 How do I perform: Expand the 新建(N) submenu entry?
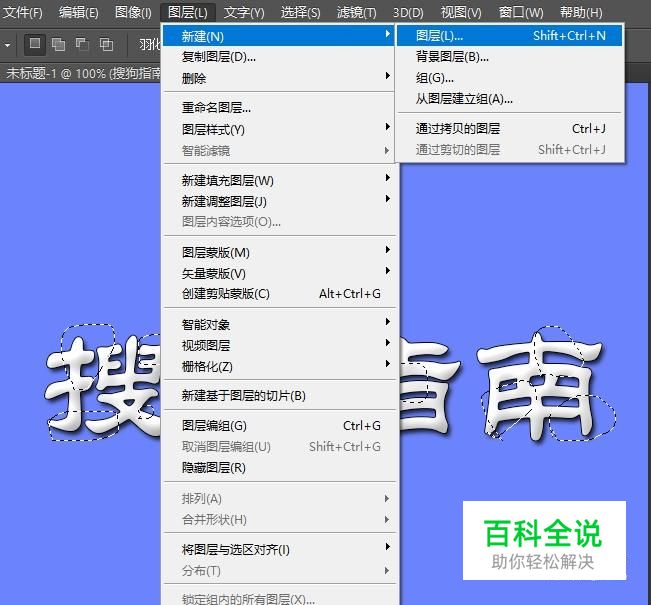[x=278, y=36]
